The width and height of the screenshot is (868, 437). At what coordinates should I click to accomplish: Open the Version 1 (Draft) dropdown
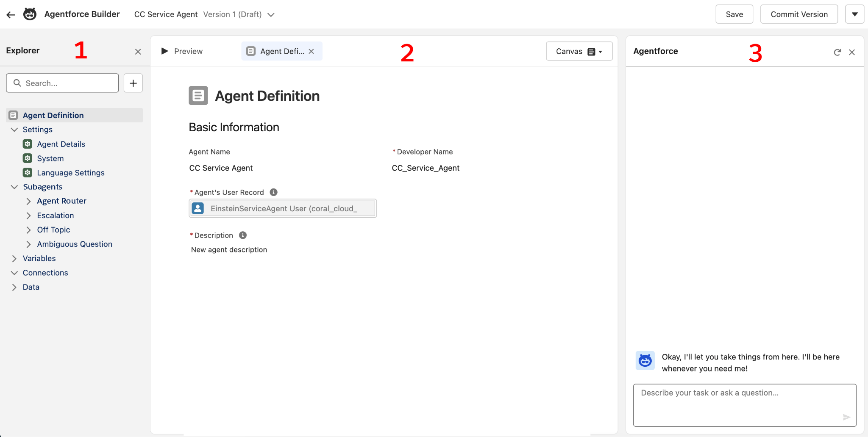tap(271, 14)
